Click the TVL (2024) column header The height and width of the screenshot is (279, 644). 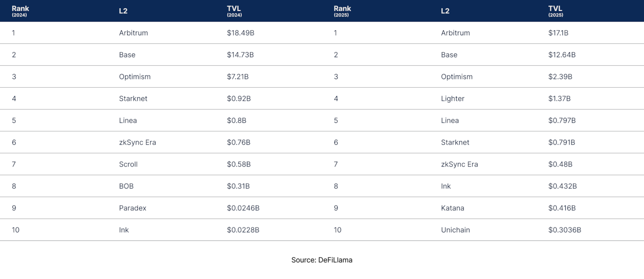click(x=234, y=11)
